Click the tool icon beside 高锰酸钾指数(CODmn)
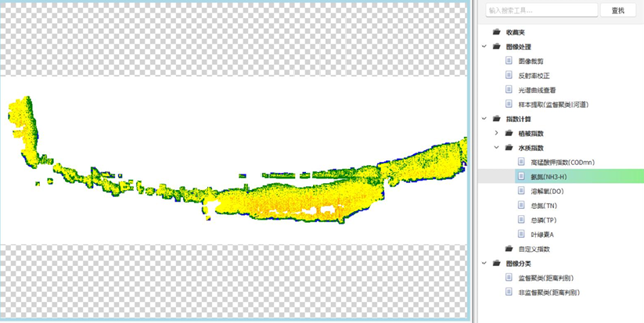 (522, 162)
